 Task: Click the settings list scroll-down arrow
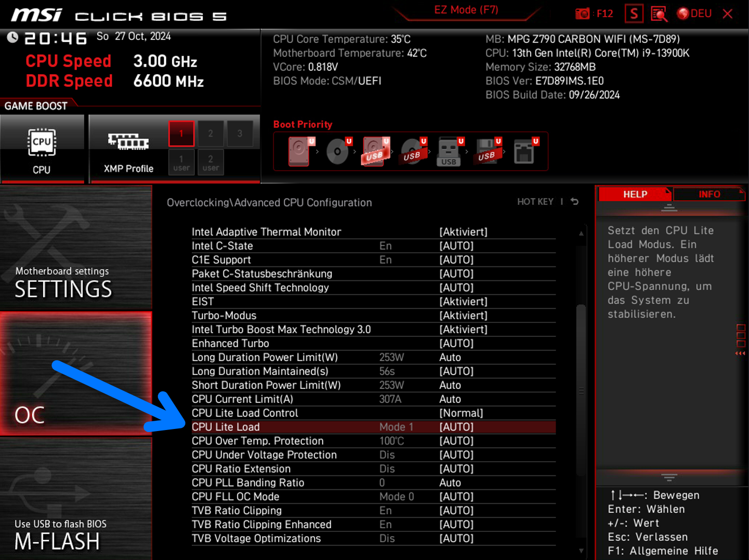[581, 551]
